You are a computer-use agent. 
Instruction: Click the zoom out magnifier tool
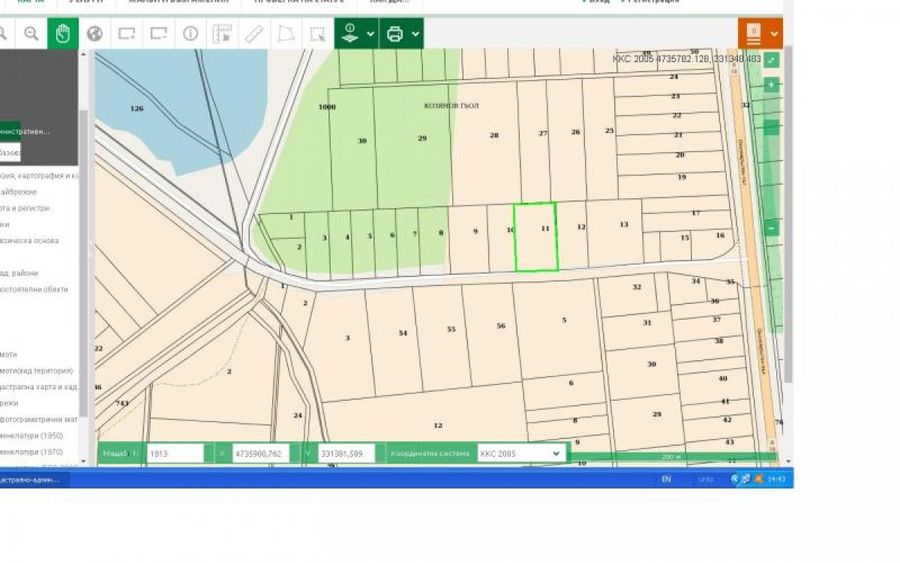pyautogui.click(x=31, y=34)
